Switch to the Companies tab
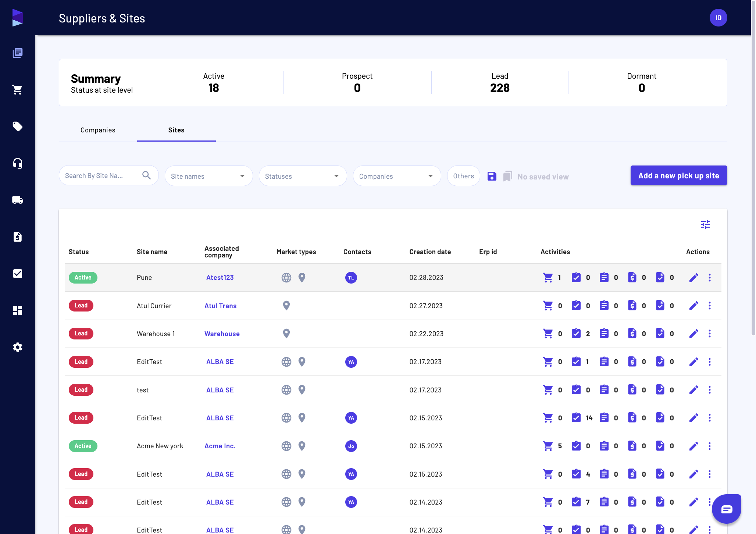756x534 pixels. (98, 130)
